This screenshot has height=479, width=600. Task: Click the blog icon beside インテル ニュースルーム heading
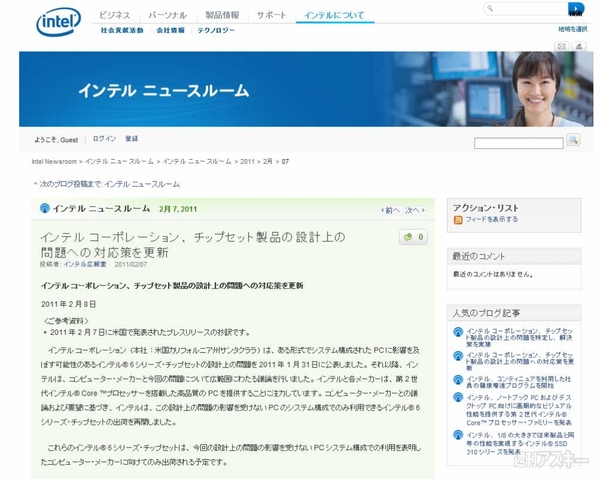pyautogui.click(x=45, y=209)
